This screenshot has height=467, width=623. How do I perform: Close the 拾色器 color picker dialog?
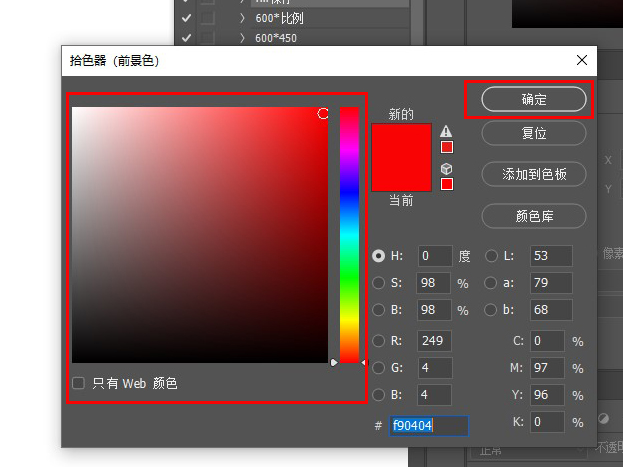click(582, 60)
